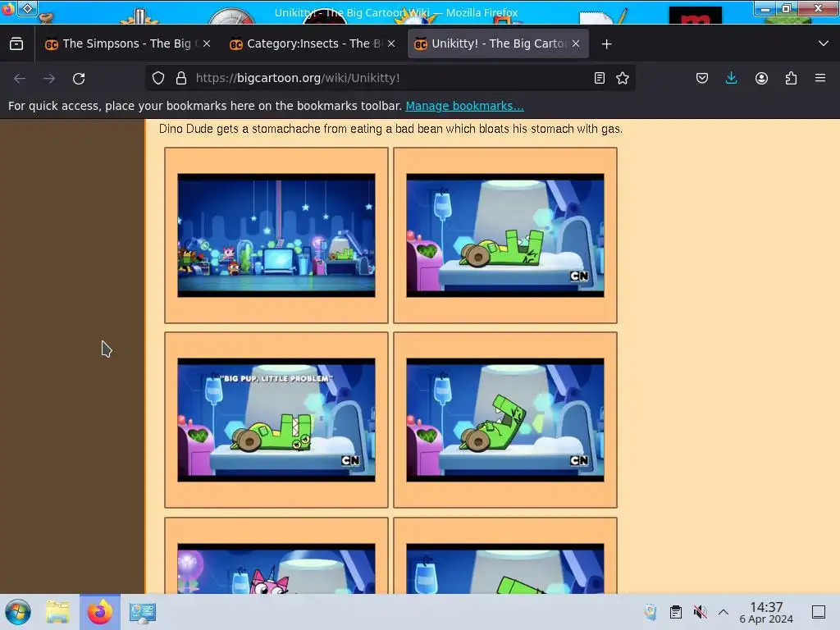Open the file manager from taskbar
Screen dimensions: 840x630
[x=57, y=612]
